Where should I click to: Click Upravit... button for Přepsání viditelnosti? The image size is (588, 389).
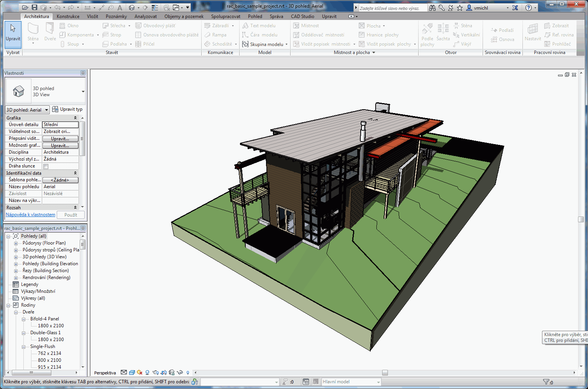click(60, 139)
